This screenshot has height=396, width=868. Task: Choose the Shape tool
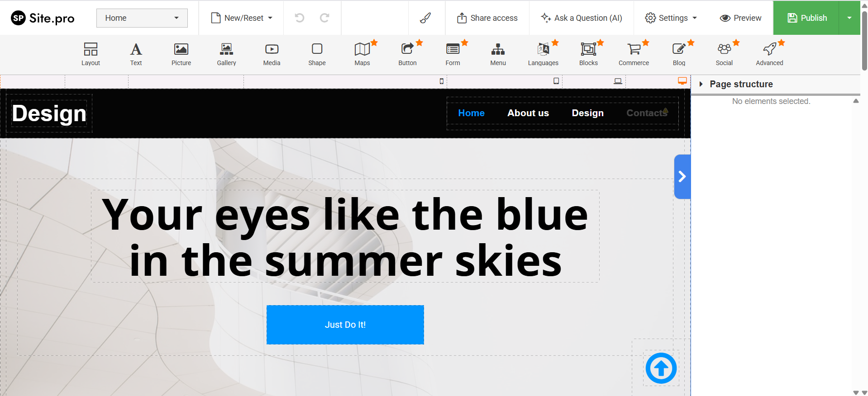[x=317, y=49]
